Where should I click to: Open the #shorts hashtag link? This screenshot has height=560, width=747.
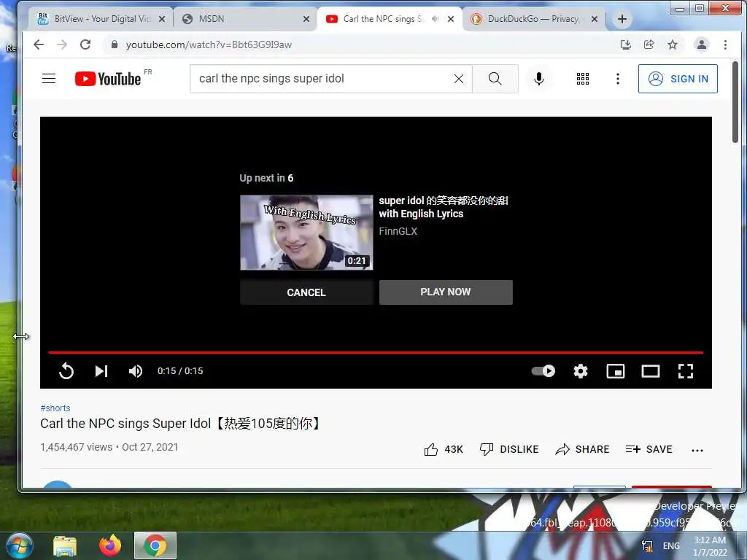click(55, 408)
